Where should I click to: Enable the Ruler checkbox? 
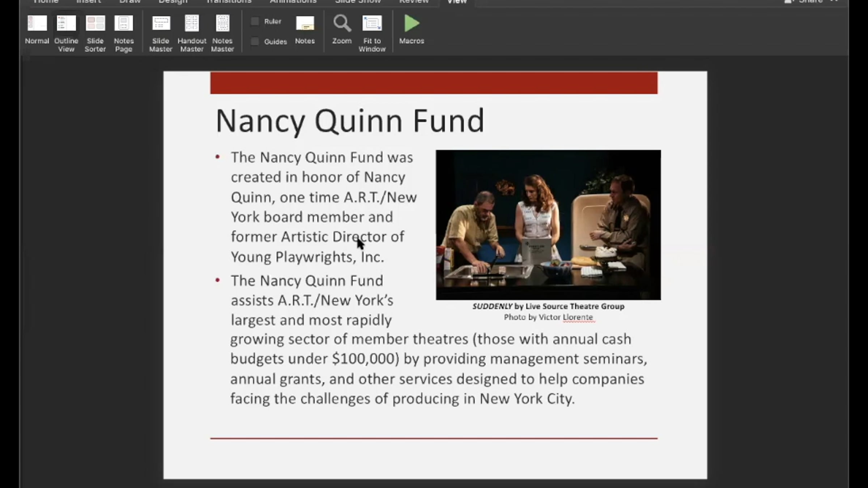(x=255, y=22)
